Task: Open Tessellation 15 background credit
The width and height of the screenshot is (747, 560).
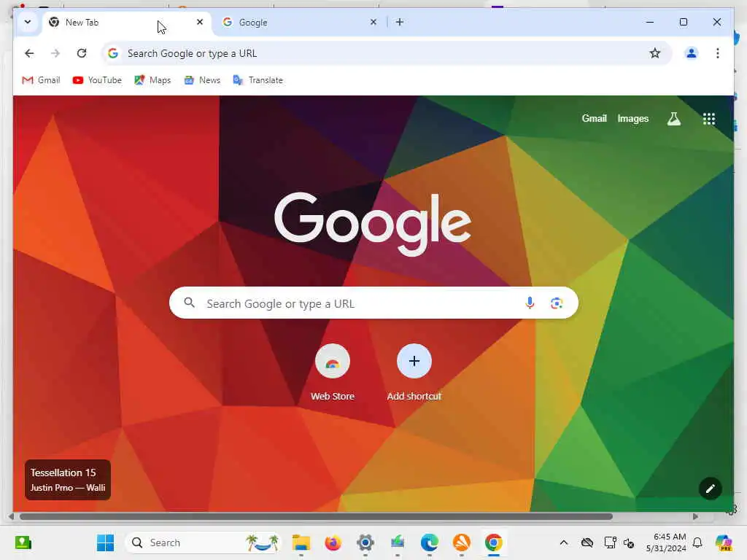Action: [68, 480]
